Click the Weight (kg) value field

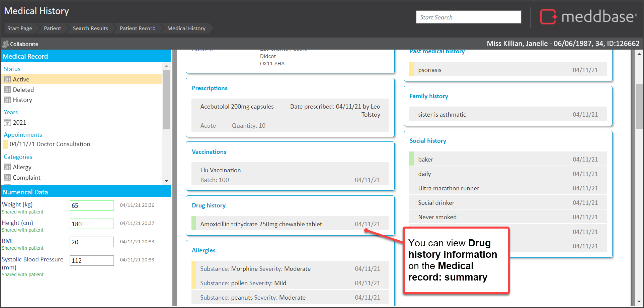click(92, 205)
